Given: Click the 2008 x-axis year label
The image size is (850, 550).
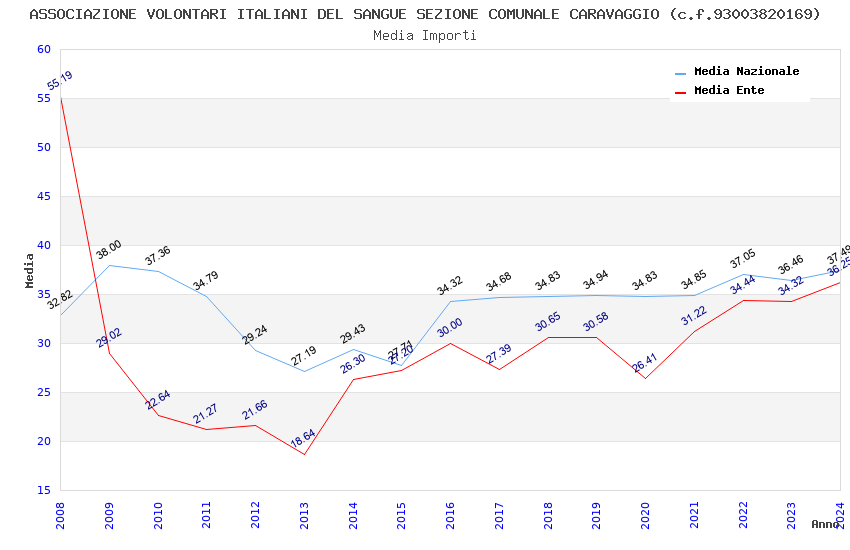Looking at the screenshot, I should pos(60,515).
